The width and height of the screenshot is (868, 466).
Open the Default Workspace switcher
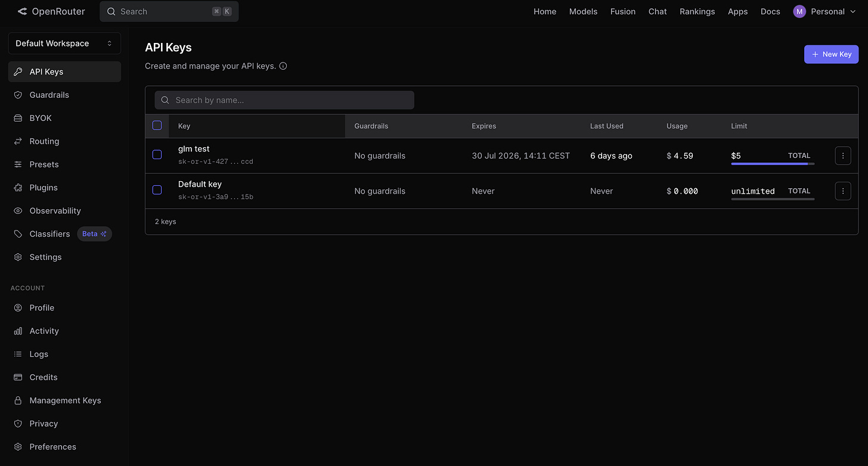point(64,44)
